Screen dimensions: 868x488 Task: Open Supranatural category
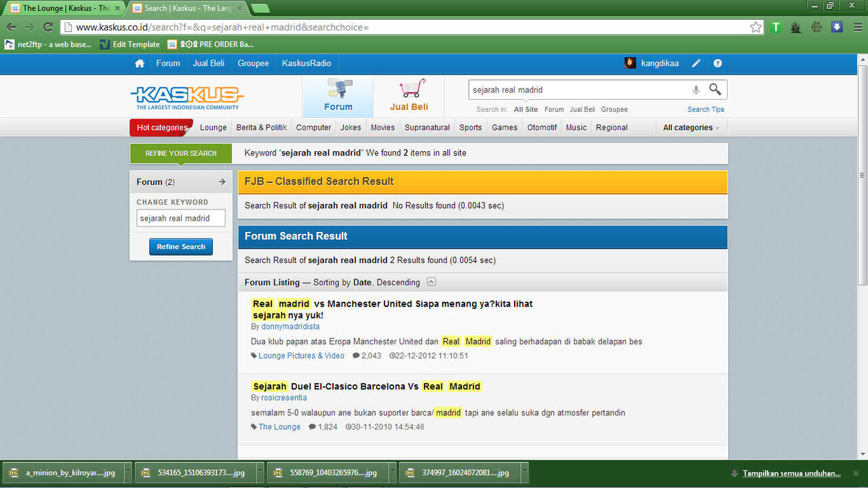(427, 127)
